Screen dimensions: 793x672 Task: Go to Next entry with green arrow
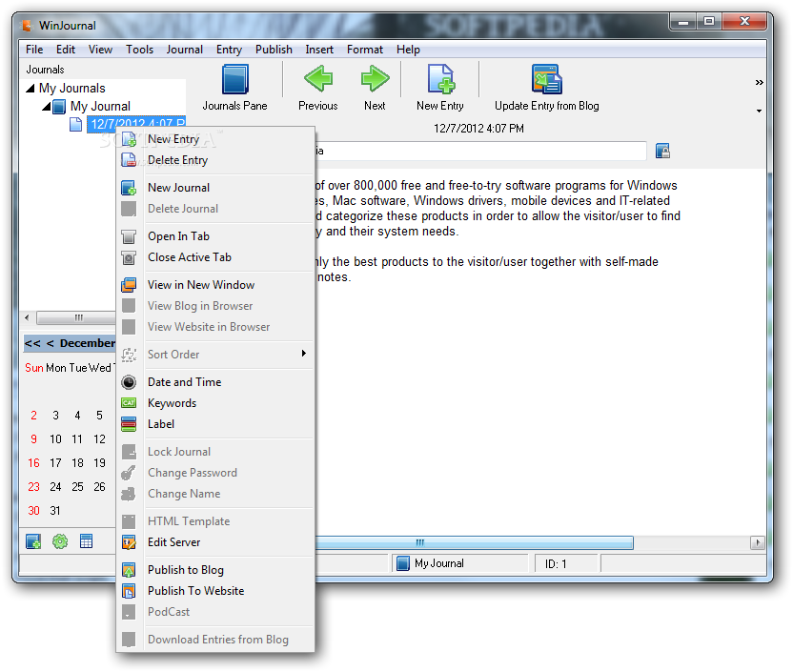(375, 87)
